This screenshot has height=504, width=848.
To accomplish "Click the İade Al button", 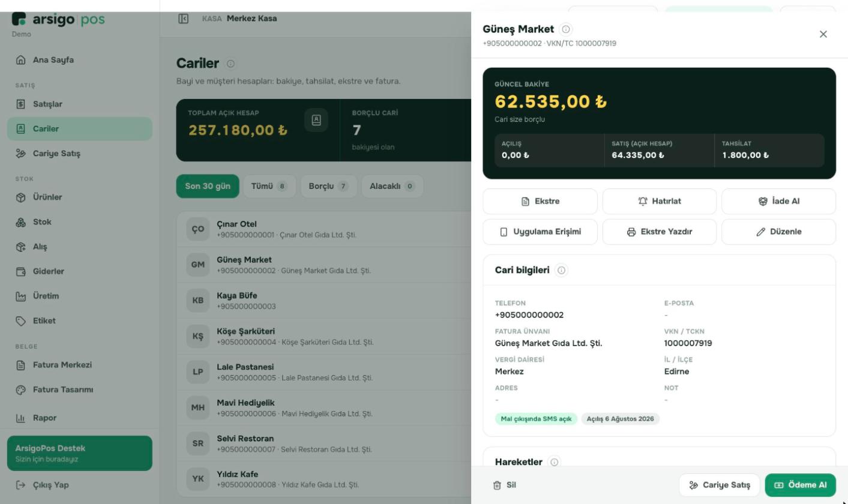I will [x=778, y=202].
